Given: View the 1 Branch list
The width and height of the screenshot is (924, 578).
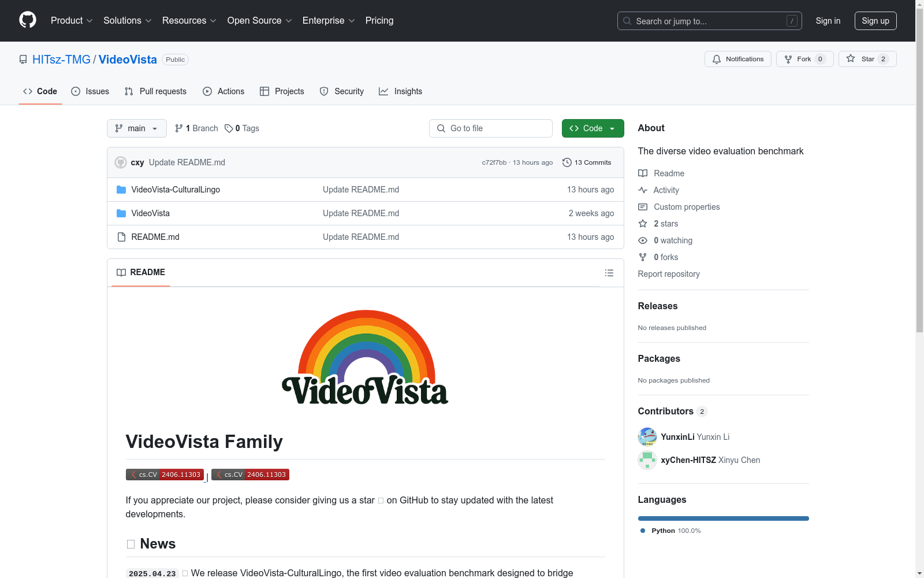Looking at the screenshot, I should (x=196, y=128).
